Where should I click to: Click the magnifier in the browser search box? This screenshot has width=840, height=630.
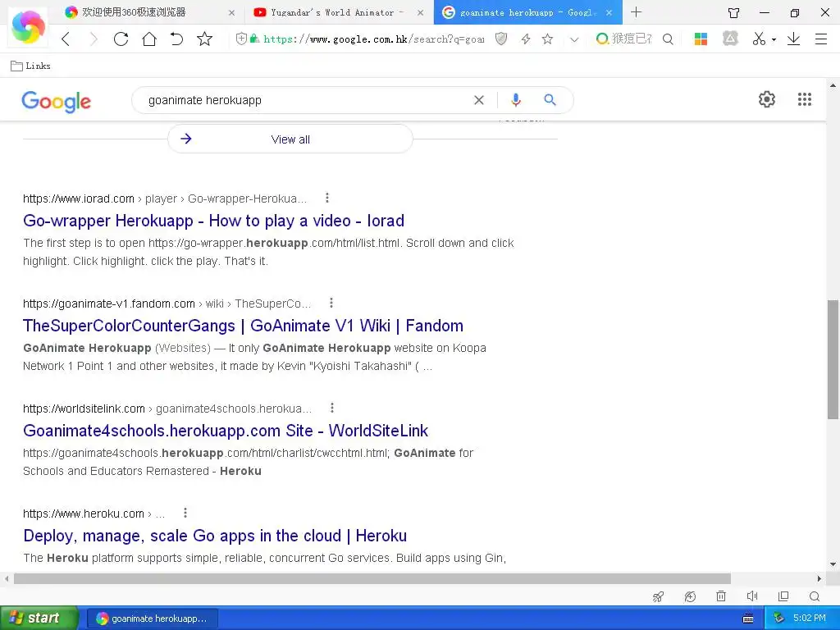(x=668, y=39)
